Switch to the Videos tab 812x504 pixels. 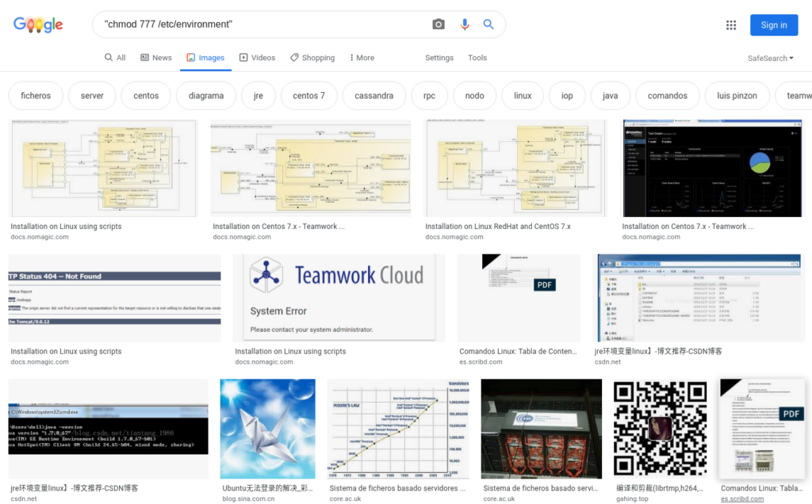pos(257,57)
